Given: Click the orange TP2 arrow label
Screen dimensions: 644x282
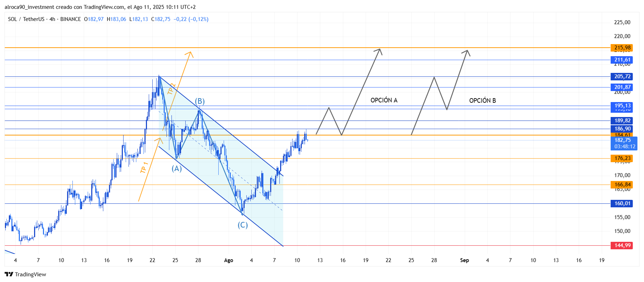Looking at the screenshot, I should 171,89.
